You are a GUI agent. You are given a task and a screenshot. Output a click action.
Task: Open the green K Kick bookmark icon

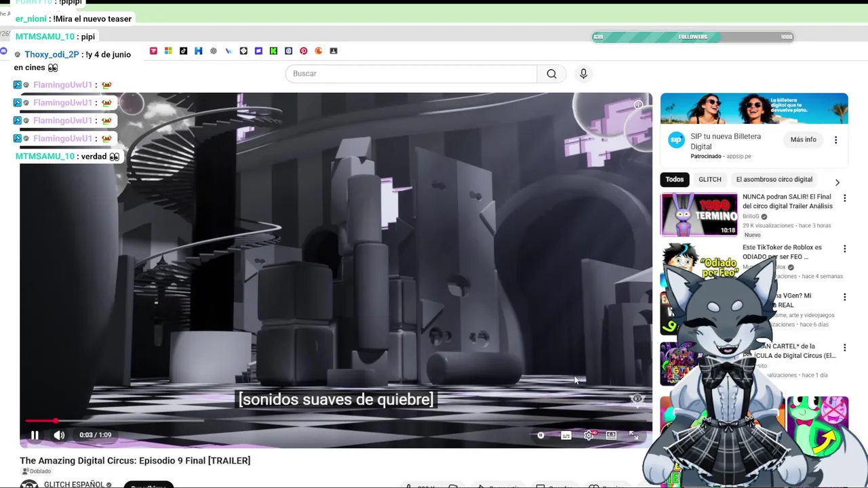(273, 51)
